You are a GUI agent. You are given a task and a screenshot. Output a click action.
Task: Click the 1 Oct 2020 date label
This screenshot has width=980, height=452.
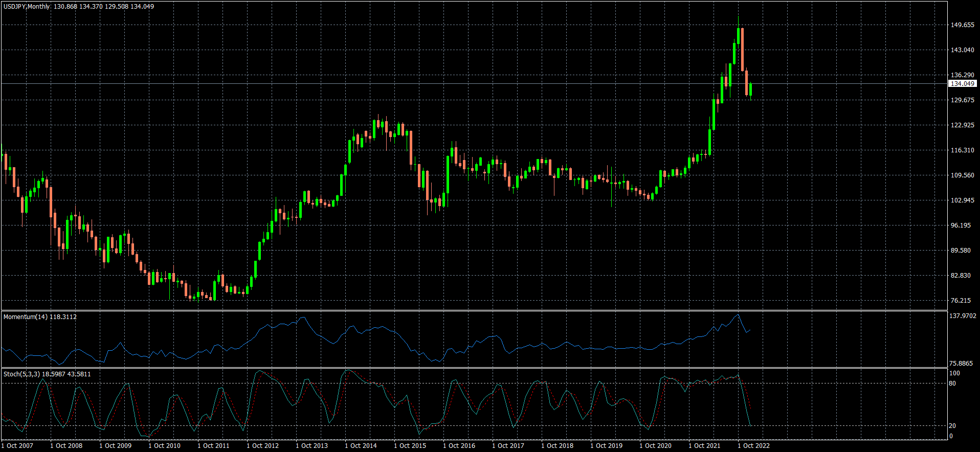(x=656, y=446)
